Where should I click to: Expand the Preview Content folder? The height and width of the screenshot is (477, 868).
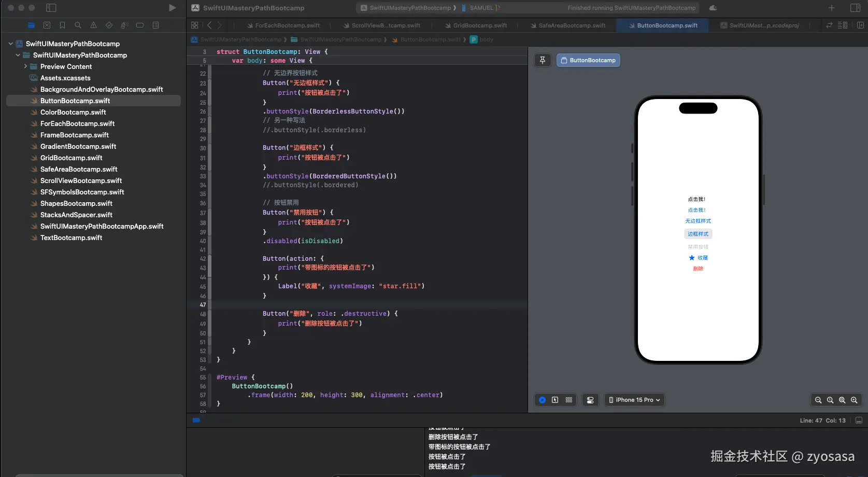pyautogui.click(x=25, y=66)
